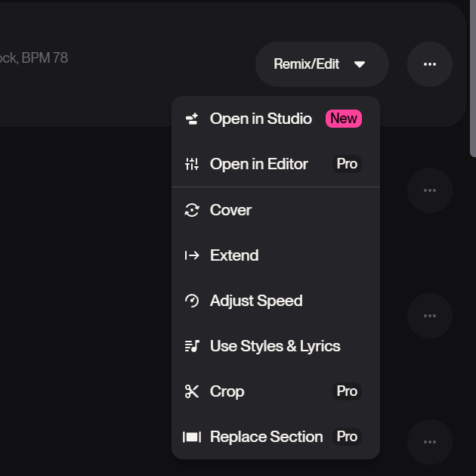Screen dimensions: 476x476
Task: Click the sparkle Studio icon
Action: click(x=192, y=119)
